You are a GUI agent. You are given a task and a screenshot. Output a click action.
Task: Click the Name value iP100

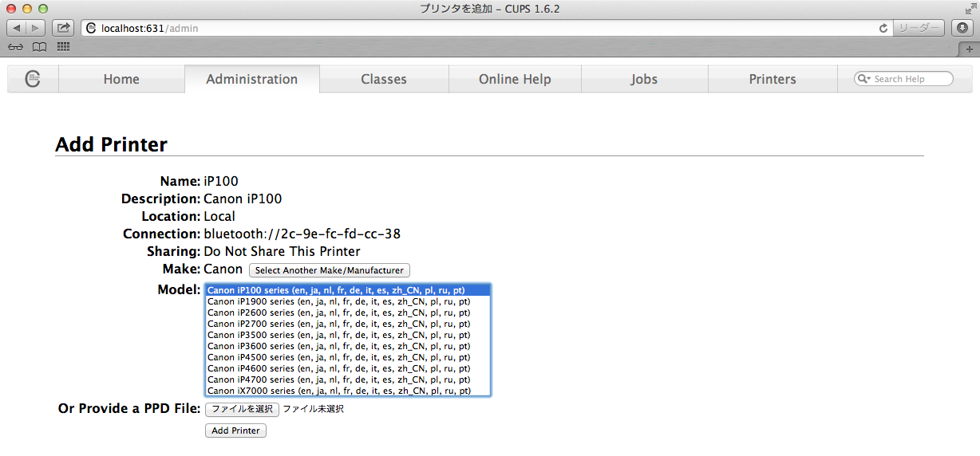(x=221, y=181)
